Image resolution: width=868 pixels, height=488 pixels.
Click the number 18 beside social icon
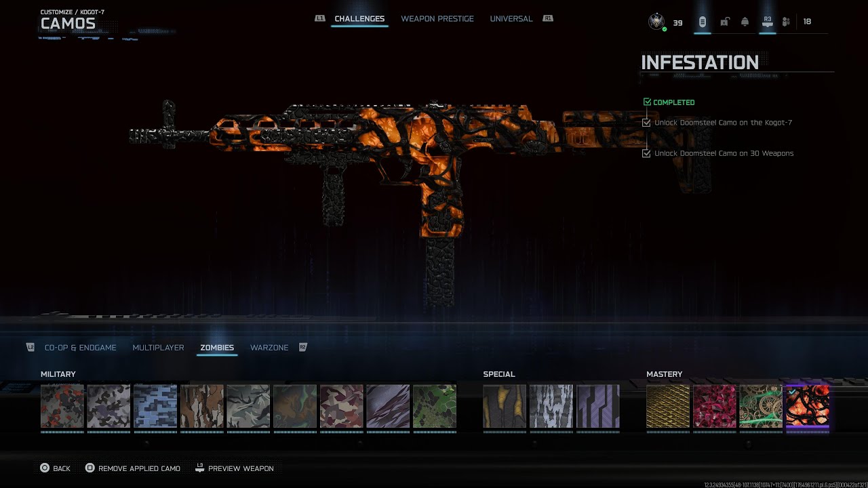pyautogui.click(x=807, y=22)
